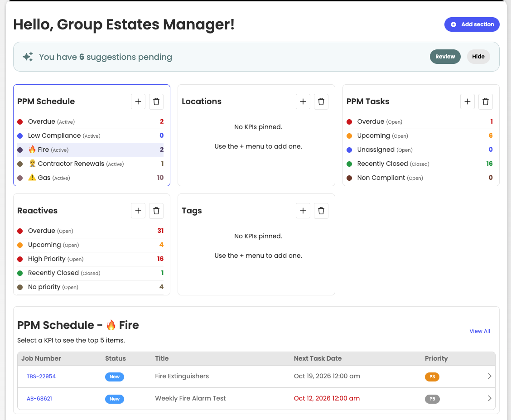This screenshot has height=420, width=511.
Task: Click the P3 priority badge
Action: pos(432,377)
